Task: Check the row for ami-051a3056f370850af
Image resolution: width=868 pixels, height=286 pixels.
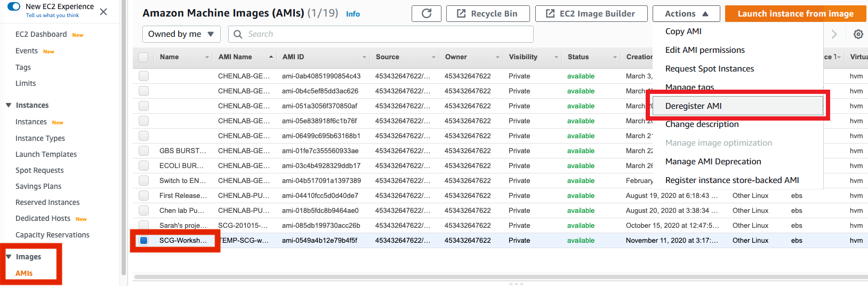Action: (x=143, y=106)
